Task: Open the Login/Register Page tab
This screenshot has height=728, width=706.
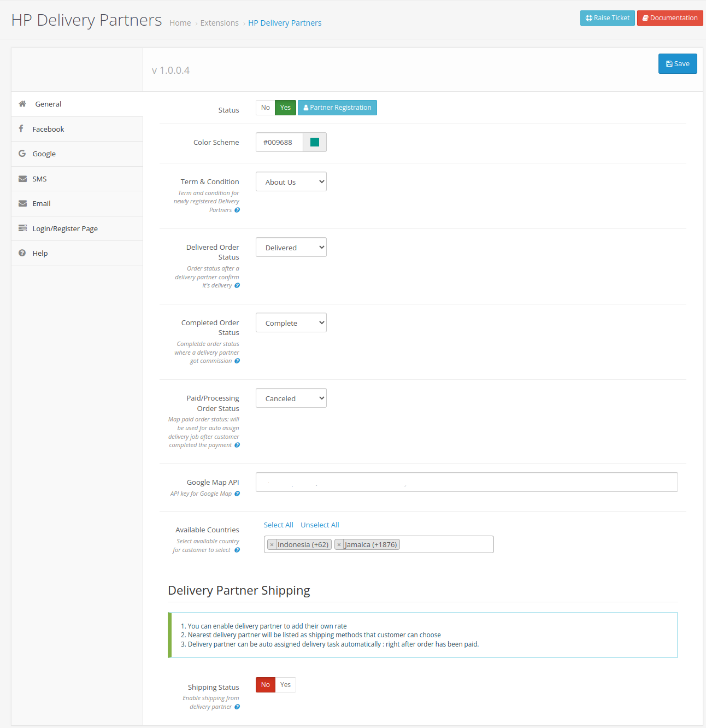Action: [65, 228]
